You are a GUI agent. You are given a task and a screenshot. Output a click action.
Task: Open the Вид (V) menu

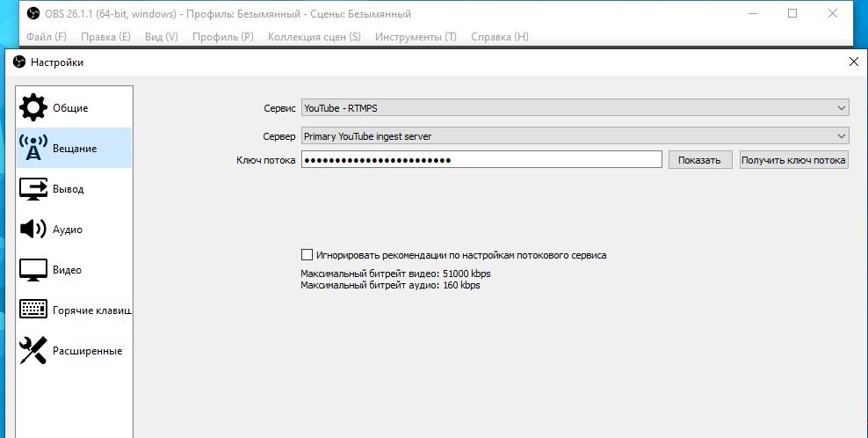(162, 37)
